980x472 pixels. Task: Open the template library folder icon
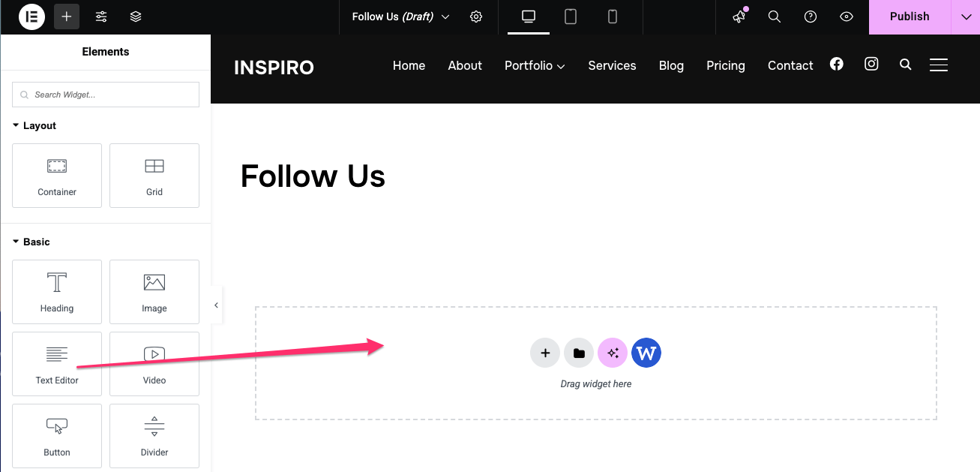(x=579, y=353)
